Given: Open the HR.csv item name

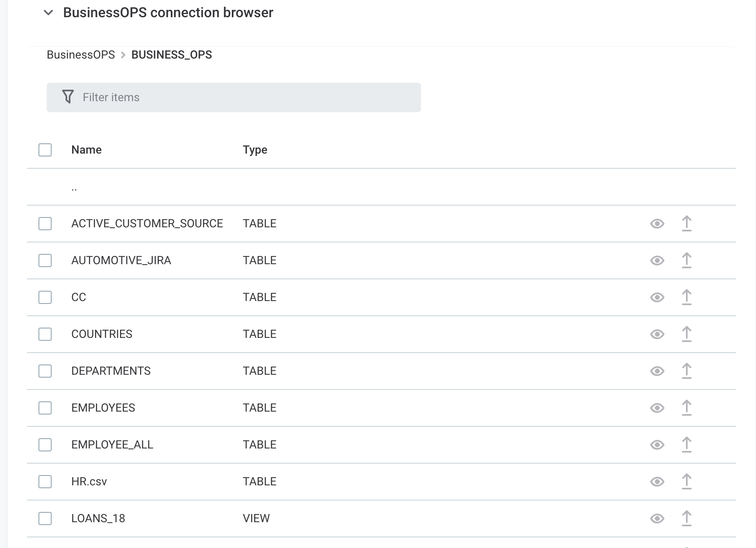Looking at the screenshot, I should click(x=89, y=482).
